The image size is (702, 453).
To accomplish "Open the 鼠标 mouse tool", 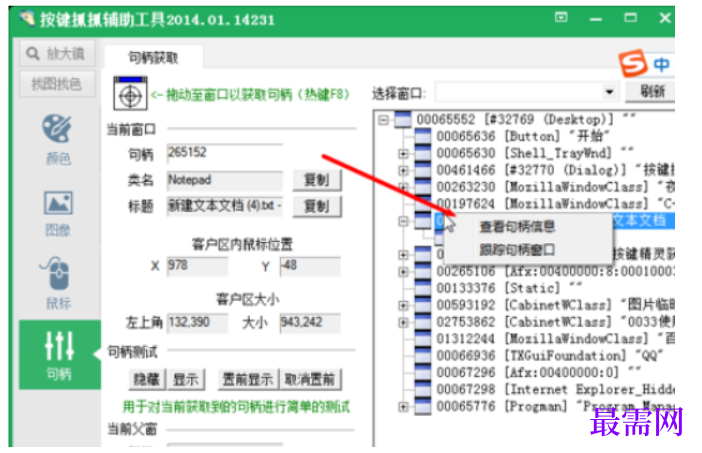I will pyautogui.click(x=56, y=273).
